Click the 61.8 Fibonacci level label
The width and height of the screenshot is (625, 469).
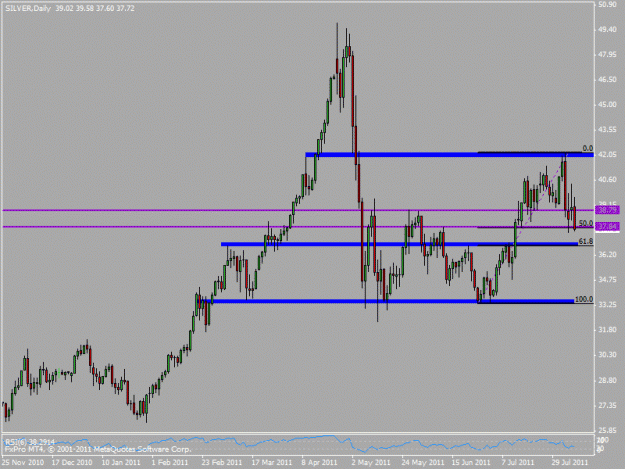pos(586,241)
